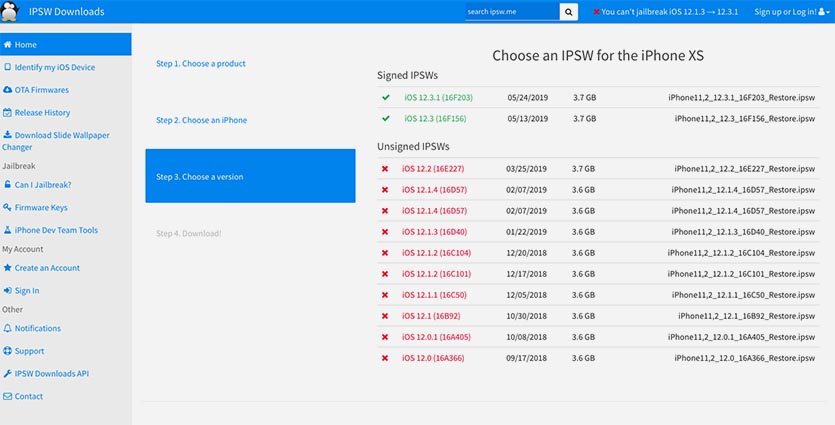Select iOS 12.3 (16F156) firmware link
Screen dimensions: 835x425
(435, 118)
